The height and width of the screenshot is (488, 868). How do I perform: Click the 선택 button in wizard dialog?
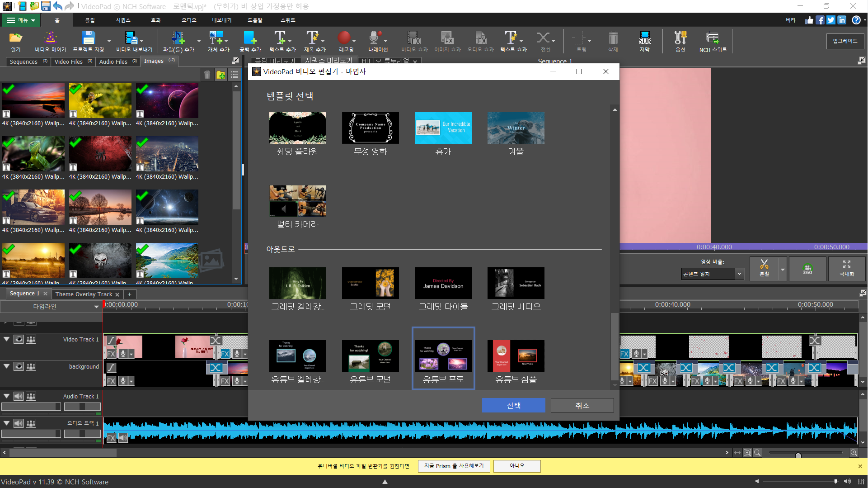(x=513, y=406)
